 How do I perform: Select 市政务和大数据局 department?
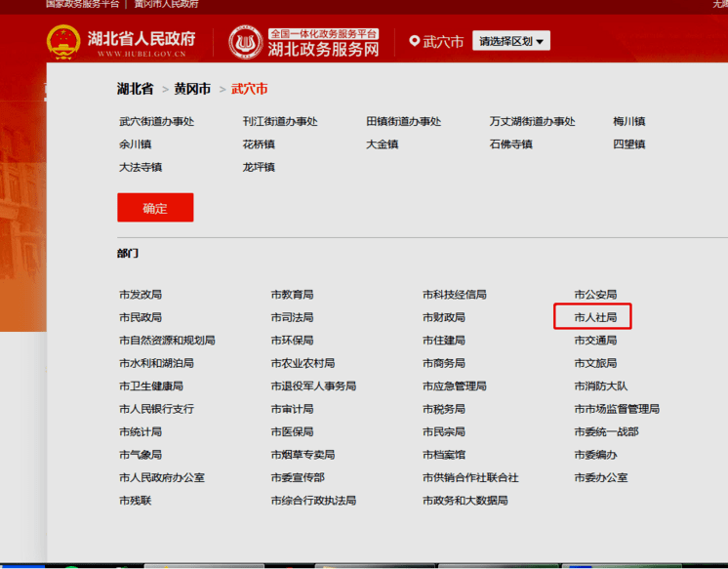click(x=465, y=501)
